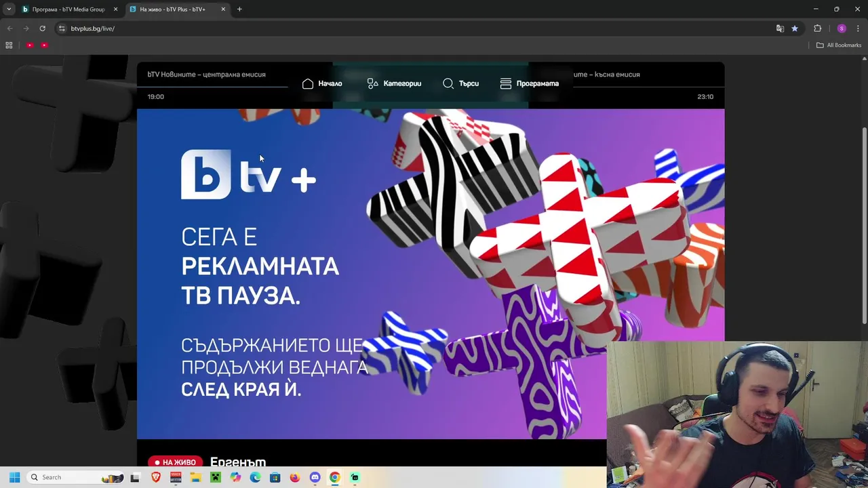The image size is (868, 488).
Task: Open the All Bookmarks folder
Action: tap(839, 45)
